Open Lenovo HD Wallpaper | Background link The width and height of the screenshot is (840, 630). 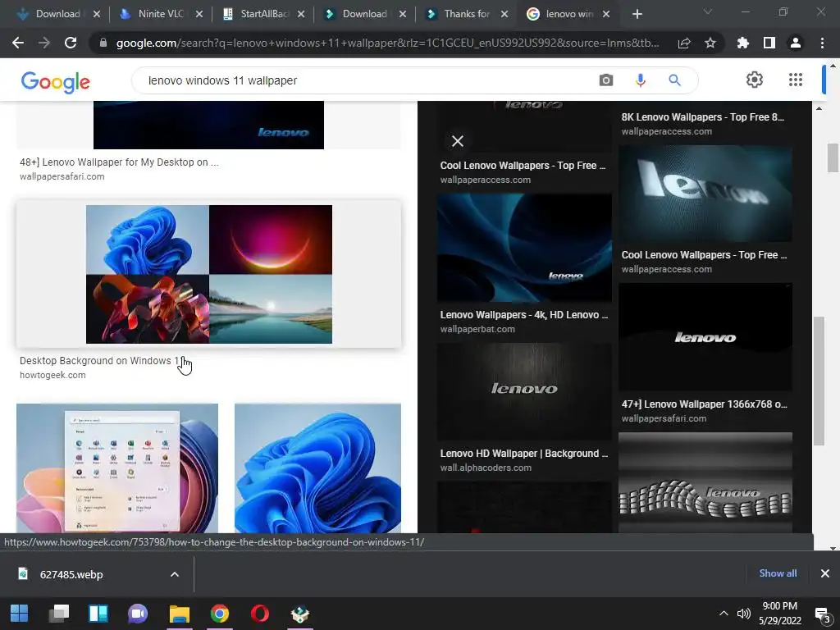tap(524, 453)
